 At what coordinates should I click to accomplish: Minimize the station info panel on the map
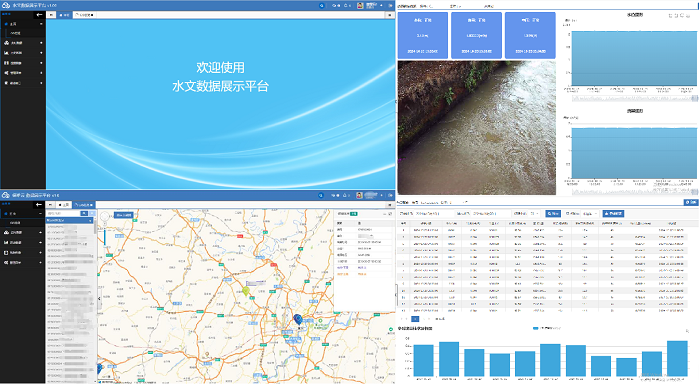[x=384, y=214]
